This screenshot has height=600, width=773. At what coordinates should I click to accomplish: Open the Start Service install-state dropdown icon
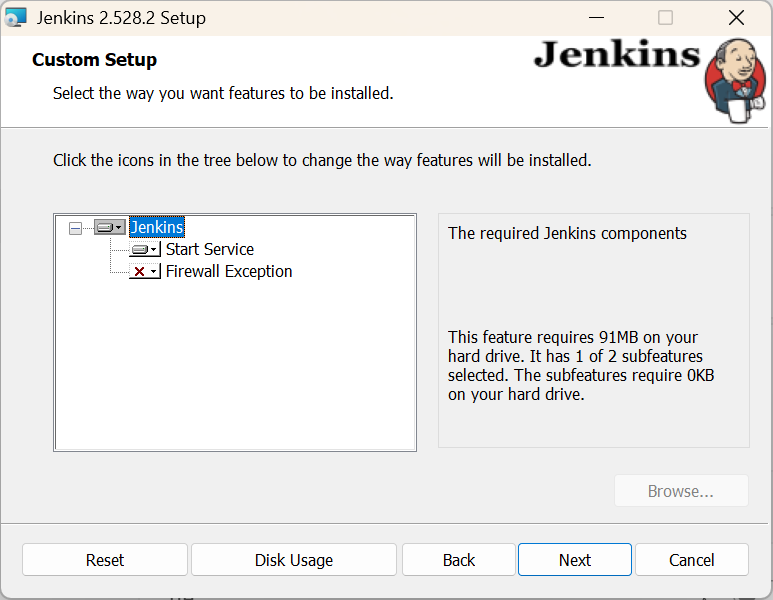pos(145,249)
